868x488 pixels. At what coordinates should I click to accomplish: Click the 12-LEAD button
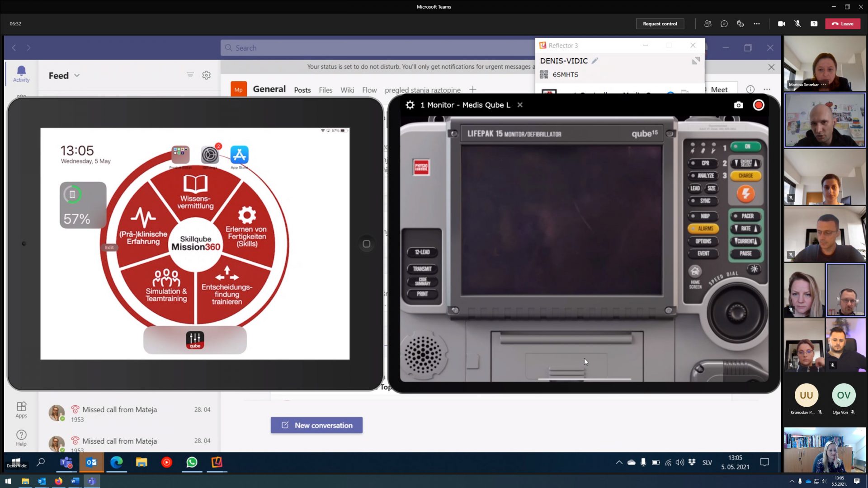click(x=422, y=252)
